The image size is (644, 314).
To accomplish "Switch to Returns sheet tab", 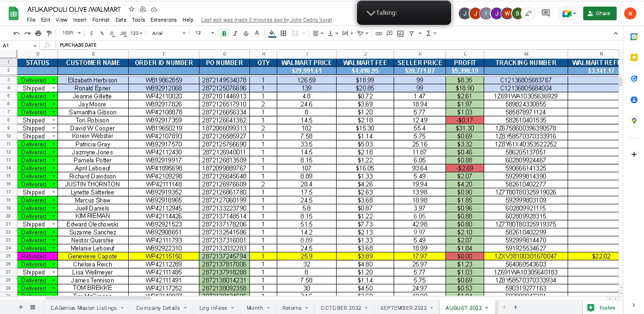I will click(295, 308).
